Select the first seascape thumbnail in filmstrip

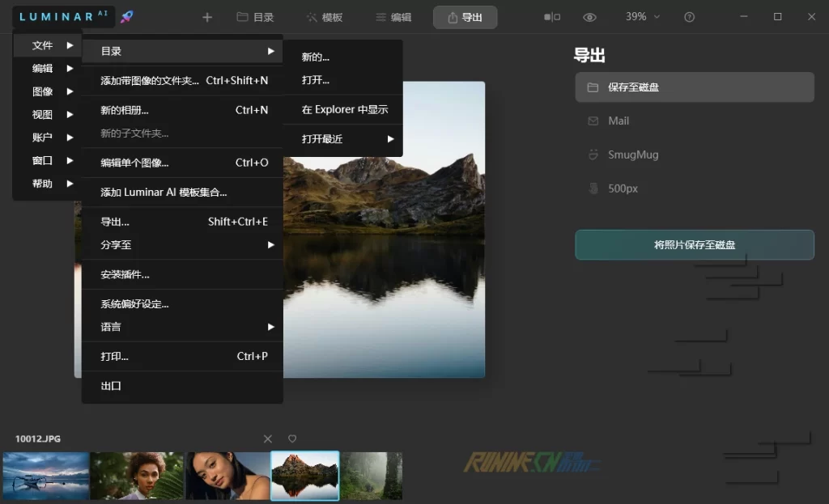[x=45, y=476]
